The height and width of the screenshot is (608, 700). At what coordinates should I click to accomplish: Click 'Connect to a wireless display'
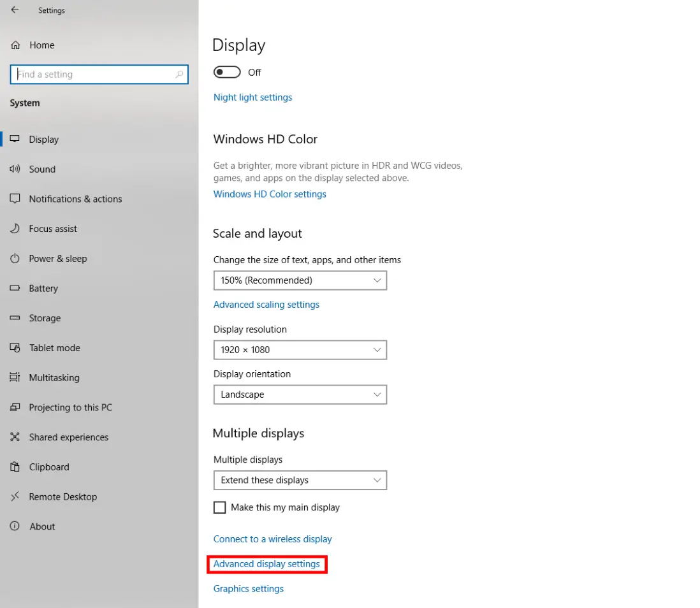[272, 539]
